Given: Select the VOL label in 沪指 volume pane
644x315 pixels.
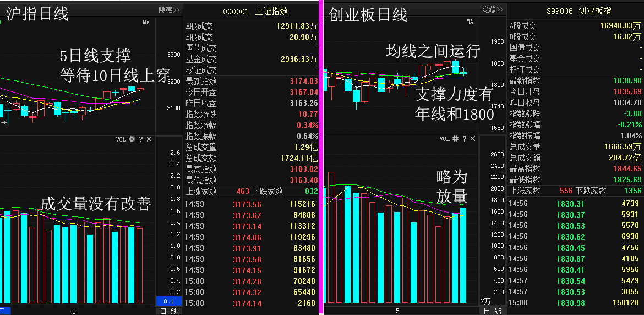Looking at the screenshot, I should tap(121, 139).
